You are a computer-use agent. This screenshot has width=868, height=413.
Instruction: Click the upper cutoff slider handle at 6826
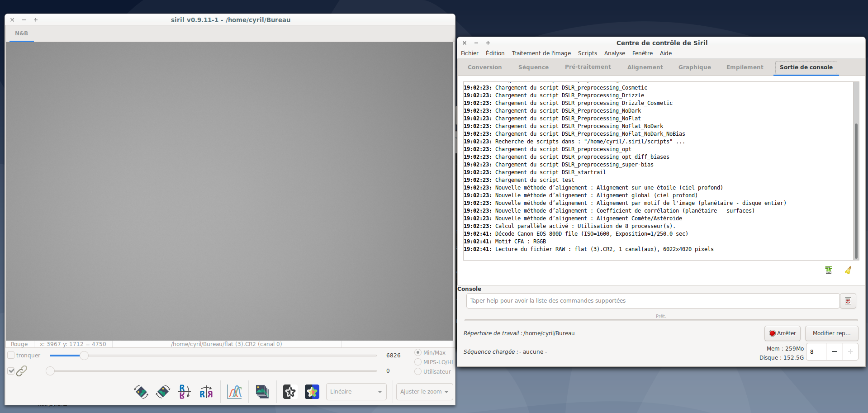pyautogui.click(x=84, y=356)
